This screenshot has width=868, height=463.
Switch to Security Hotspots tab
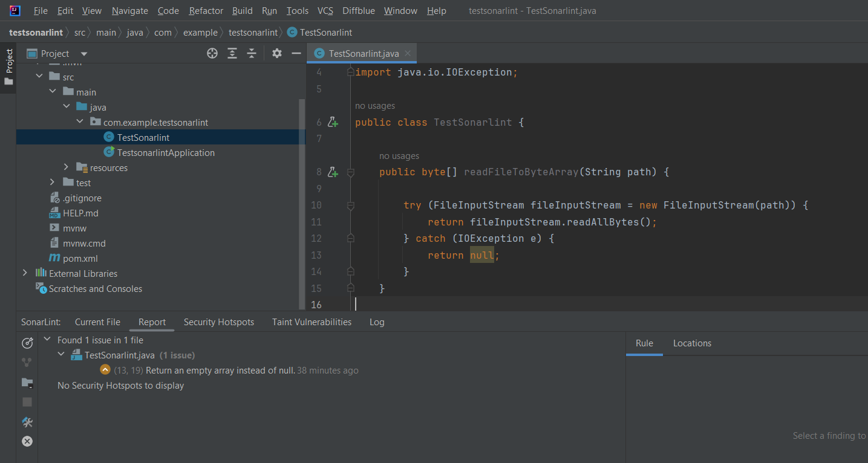[219, 322]
